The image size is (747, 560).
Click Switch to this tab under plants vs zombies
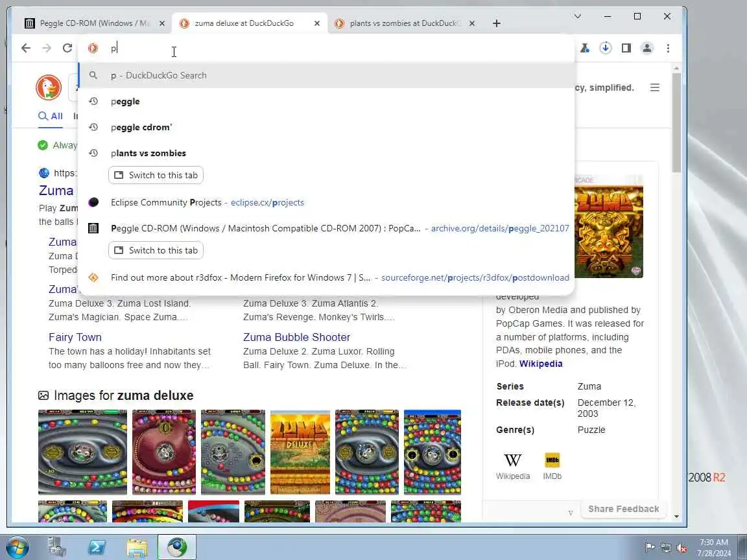[156, 175]
